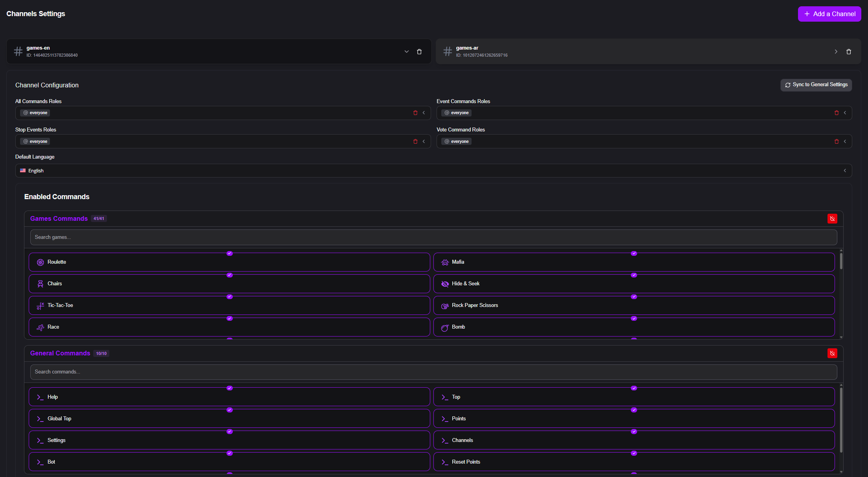The height and width of the screenshot is (477, 868).
Task: Open the Default Language dropdown
Action: point(433,171)
